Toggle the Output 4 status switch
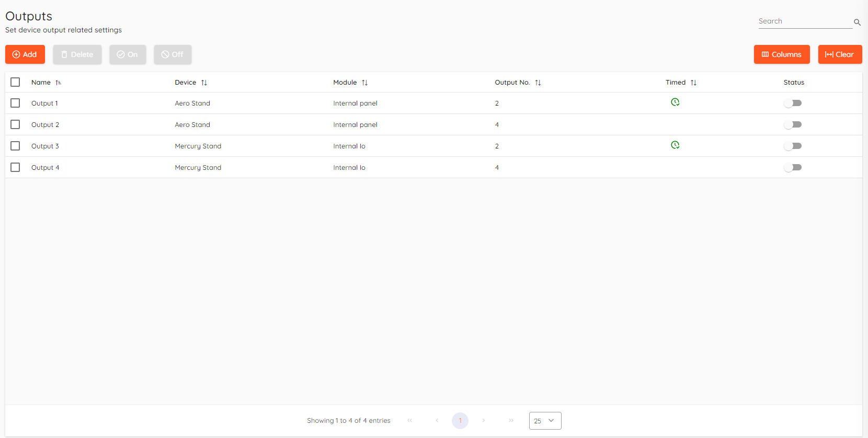The height and width of the screenshot is (438, 868). click(x=793, y=167)
